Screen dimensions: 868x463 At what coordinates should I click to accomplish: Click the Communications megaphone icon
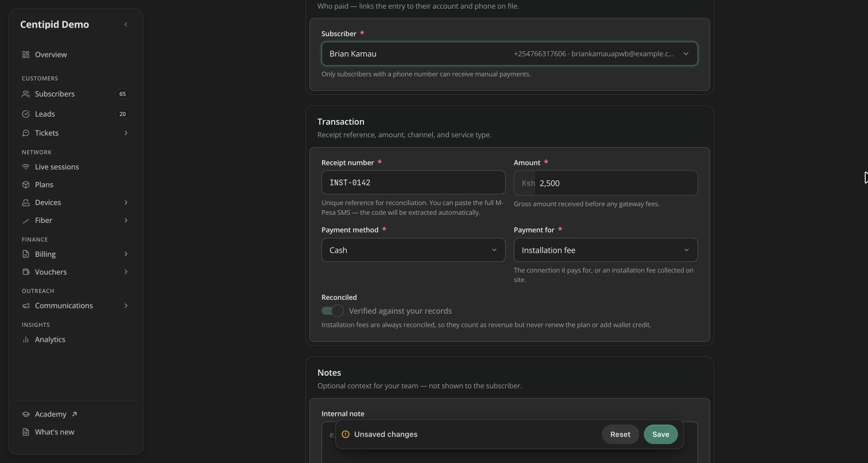[x=26, y=306]
